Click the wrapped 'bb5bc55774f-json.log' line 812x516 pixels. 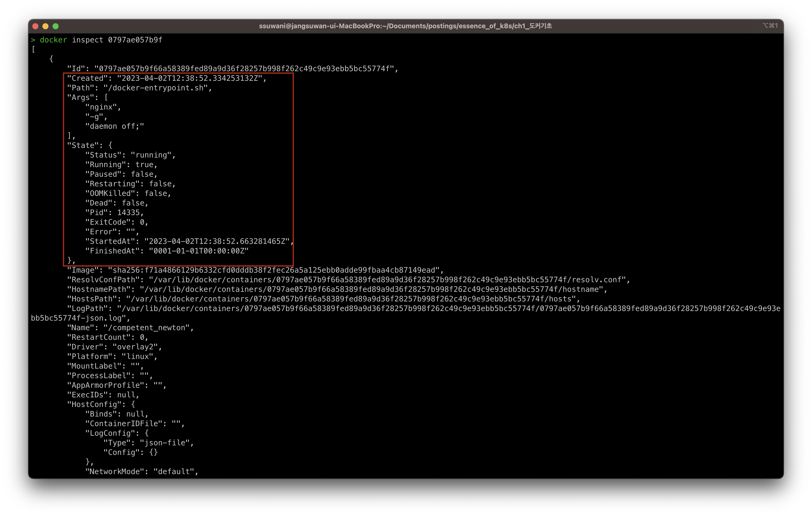80,318
